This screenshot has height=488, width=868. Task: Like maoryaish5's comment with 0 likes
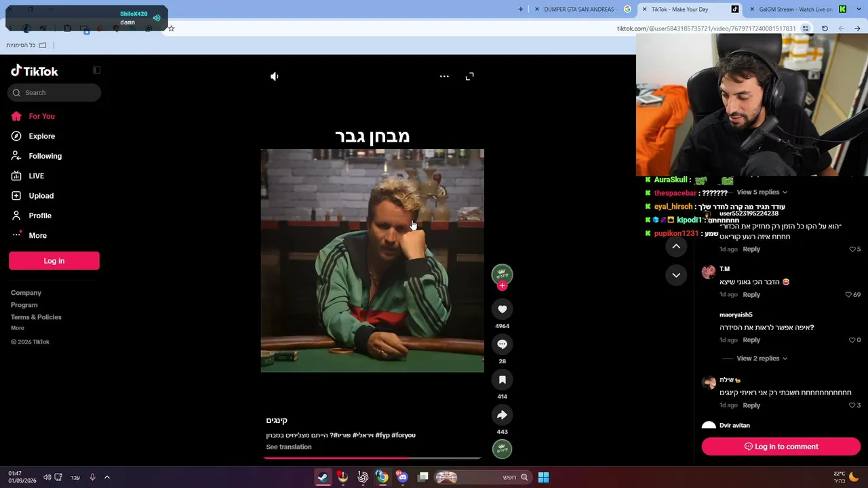853,340
